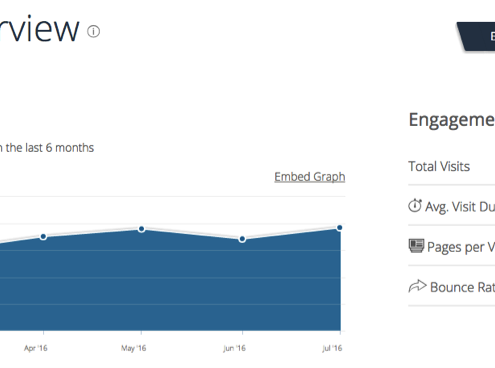Click the Jun '16 axis label
Screen dimensions: 495x368
click(x=234, y=348)
